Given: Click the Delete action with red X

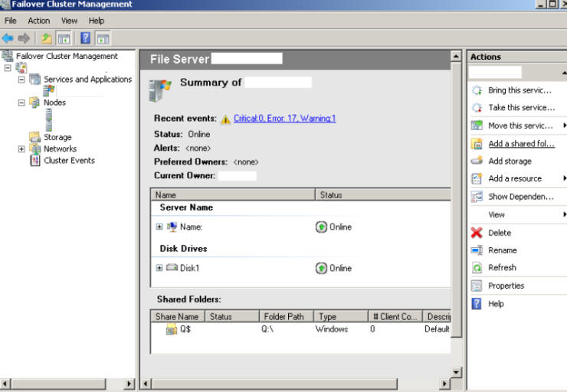Looking at the screenshot, I should click(500, 233).
